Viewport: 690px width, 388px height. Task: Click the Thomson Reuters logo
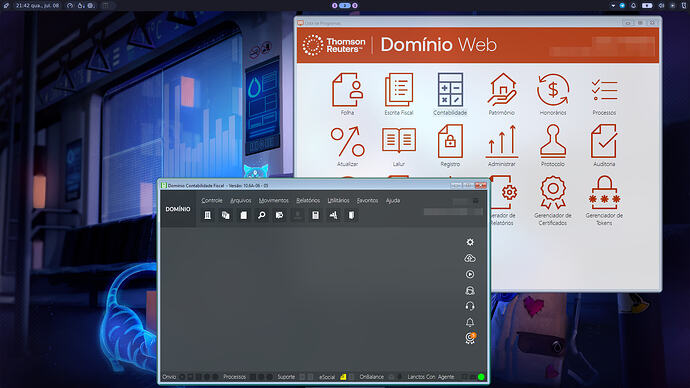point(334,45)
